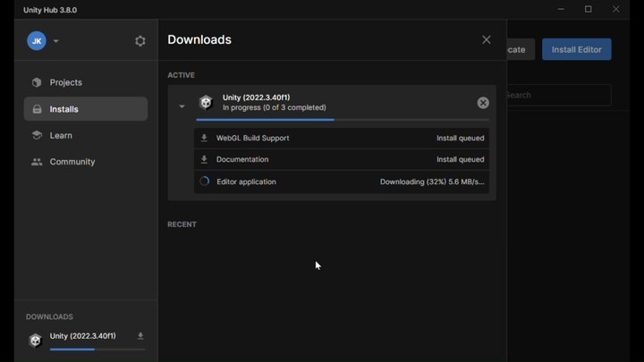Screen dimensions: 644x362
Task: Click the Installs lock icon
Action: [x=37, y=109]
